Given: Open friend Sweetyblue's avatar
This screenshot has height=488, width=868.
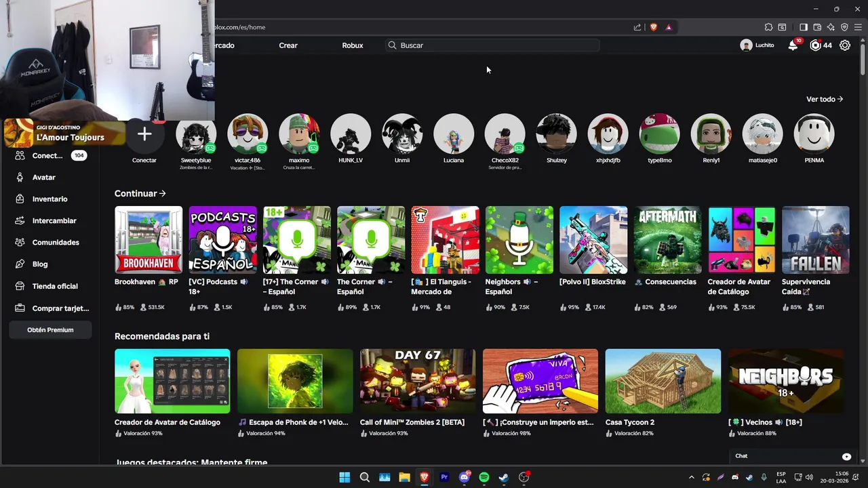Looking at the screenshot, I should [196, 134].
